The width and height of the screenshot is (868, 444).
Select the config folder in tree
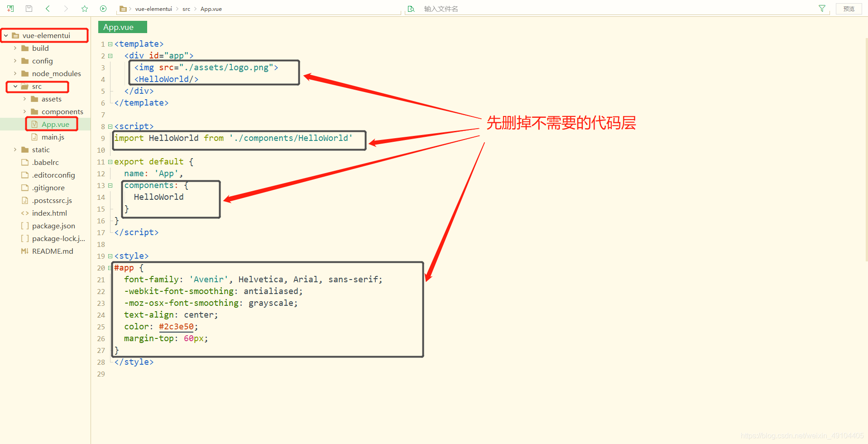click(43, 61)
